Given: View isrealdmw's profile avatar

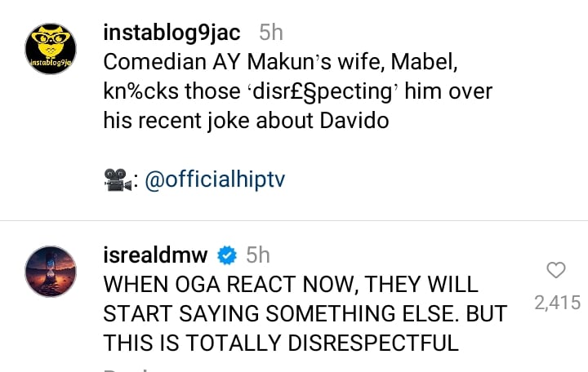Looking at the screenshot, I should click(51, 272).
